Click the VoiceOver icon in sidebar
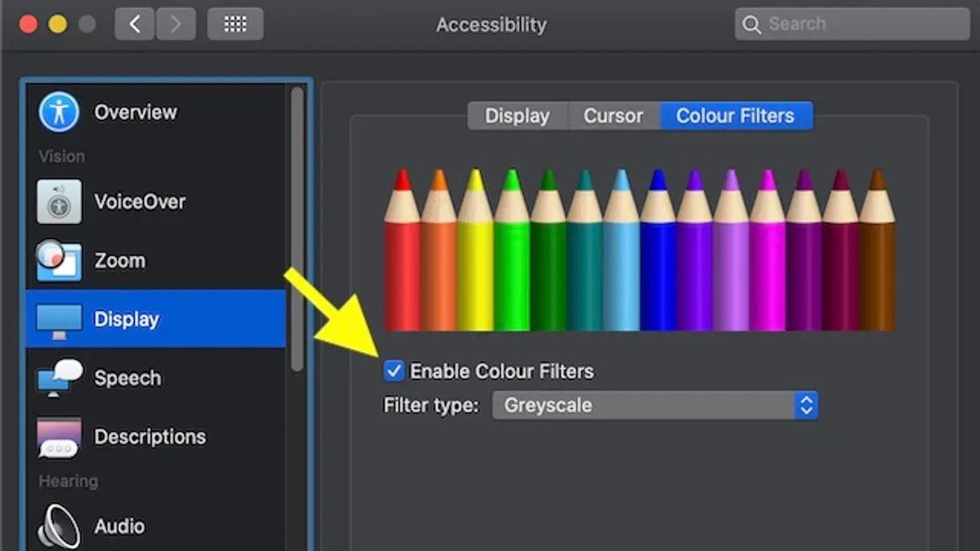 pos(59,202)
